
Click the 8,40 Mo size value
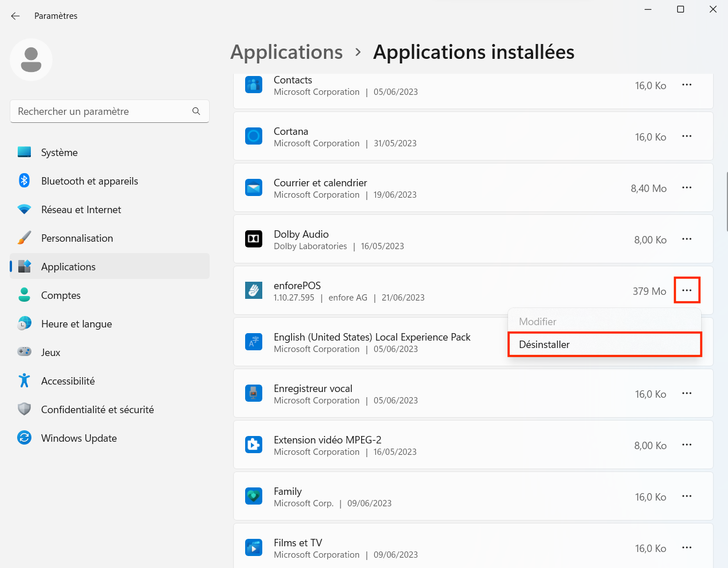coord(649,188)
